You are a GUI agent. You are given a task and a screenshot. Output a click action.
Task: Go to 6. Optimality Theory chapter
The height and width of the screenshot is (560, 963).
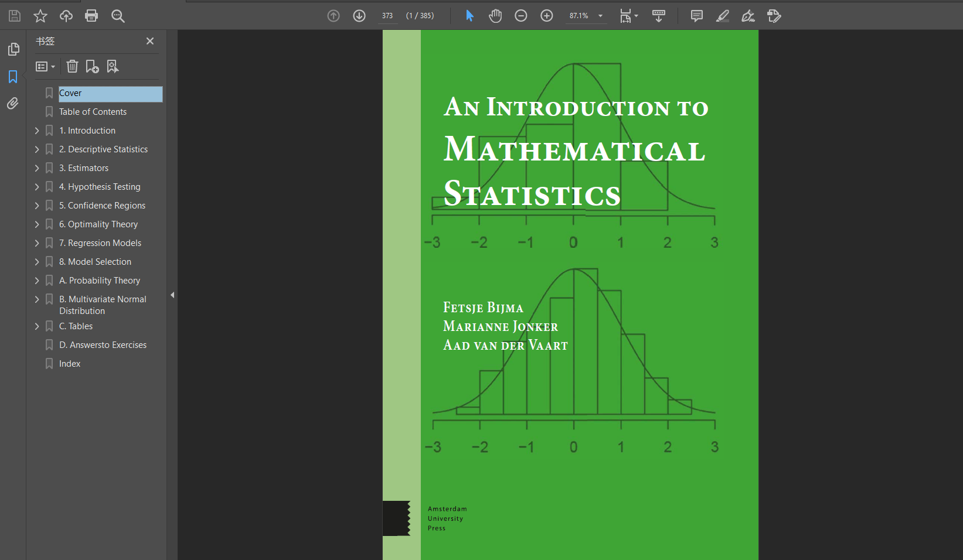(98, 224)
